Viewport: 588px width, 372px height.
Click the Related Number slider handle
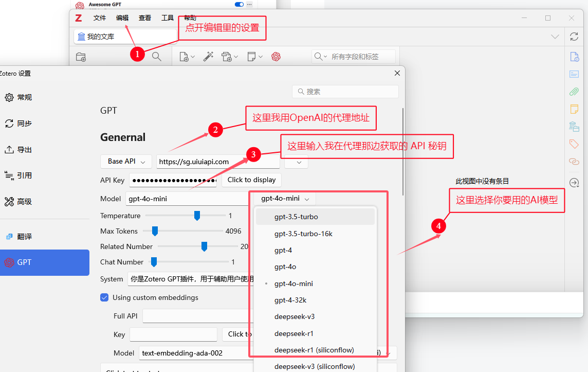coord(204,246)
